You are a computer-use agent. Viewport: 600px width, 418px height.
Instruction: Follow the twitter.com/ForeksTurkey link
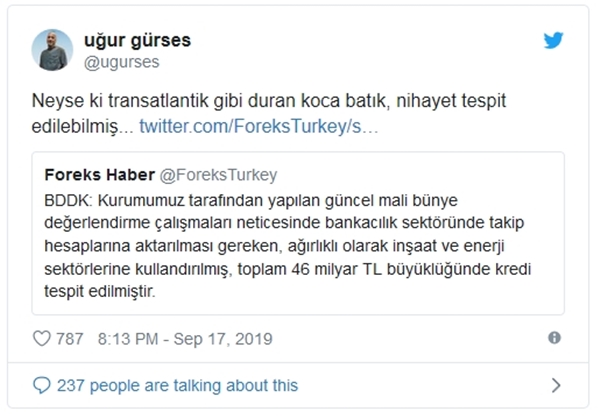coord(259,129)
